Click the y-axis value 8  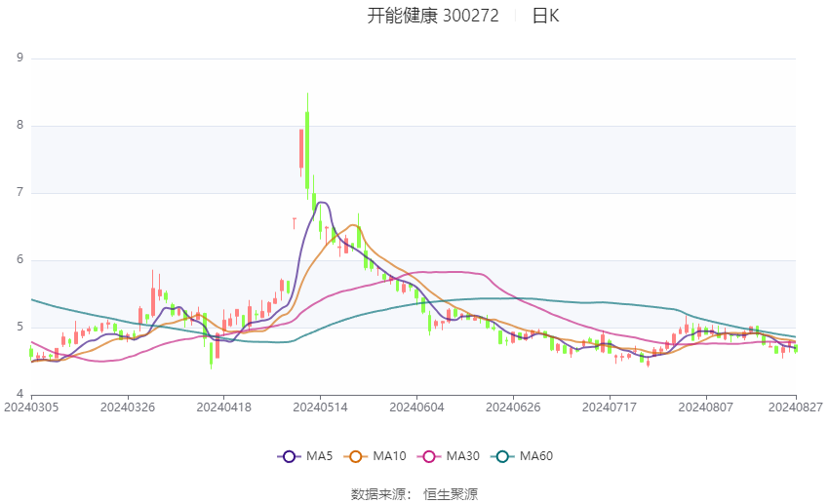(20, 125)
